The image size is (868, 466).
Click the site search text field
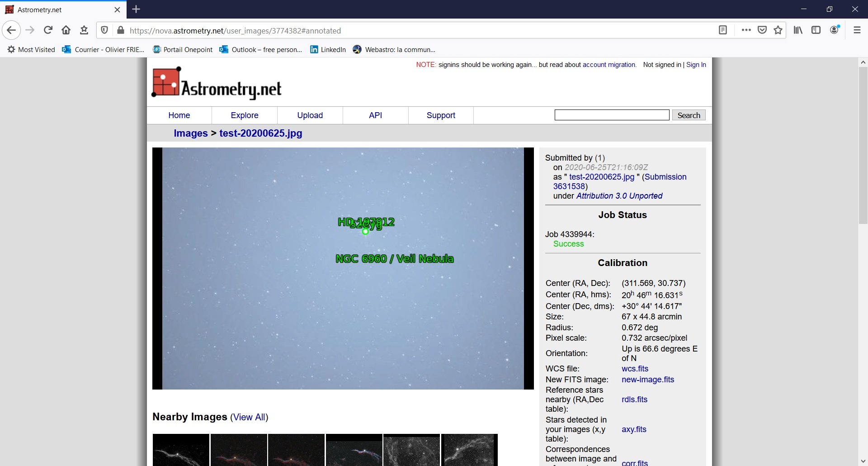click(x=612, y=115)
